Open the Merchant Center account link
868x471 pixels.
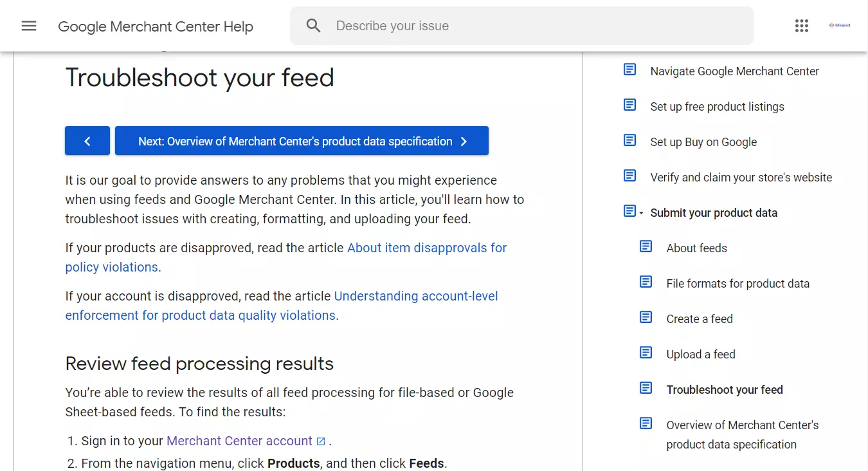(x=239, y=441)
